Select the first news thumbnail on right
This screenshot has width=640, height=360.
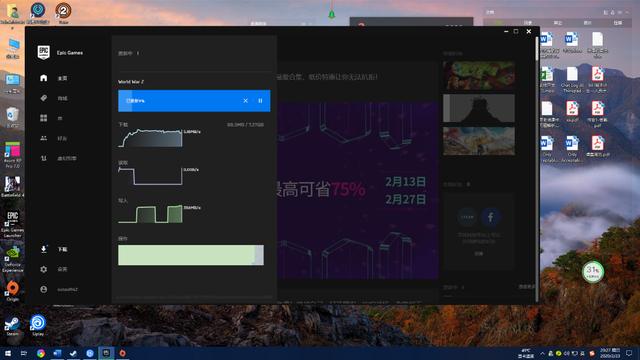(479, 76)
